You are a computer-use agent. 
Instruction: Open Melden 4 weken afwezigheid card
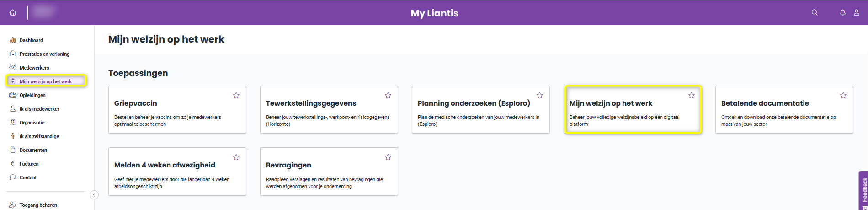click(x=177, y=172)
